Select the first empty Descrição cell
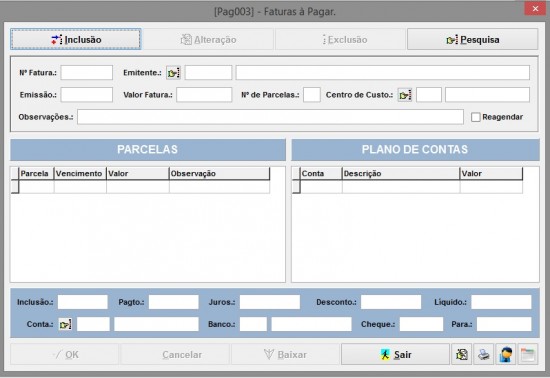The width and height of the screenshot is (550, 378). 401,187
